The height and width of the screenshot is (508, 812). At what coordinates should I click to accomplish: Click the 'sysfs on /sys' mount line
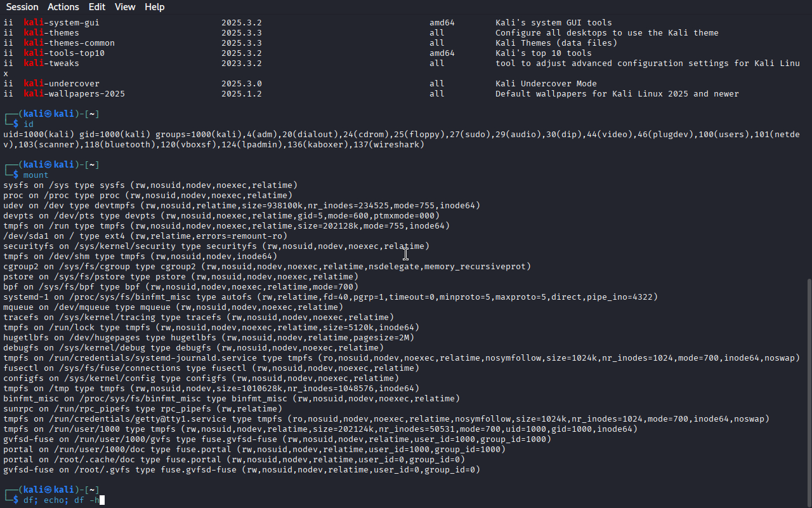coord(150,185)
